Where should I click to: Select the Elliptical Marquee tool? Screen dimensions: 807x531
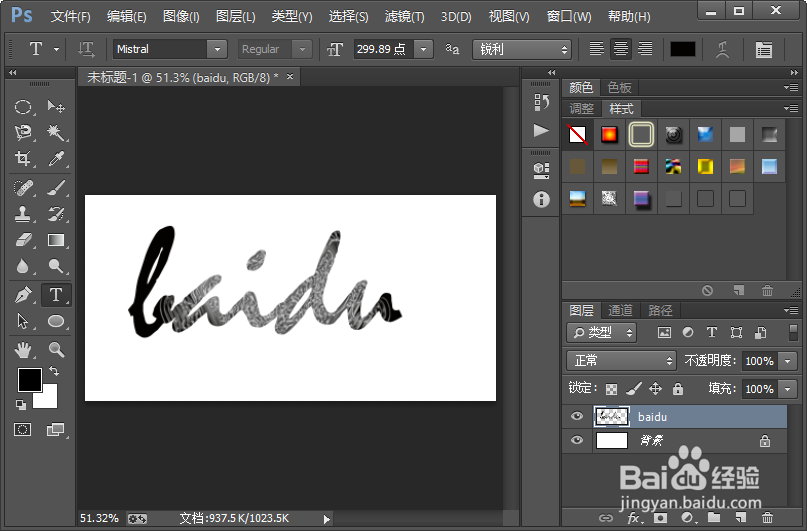tap(23, 107)
